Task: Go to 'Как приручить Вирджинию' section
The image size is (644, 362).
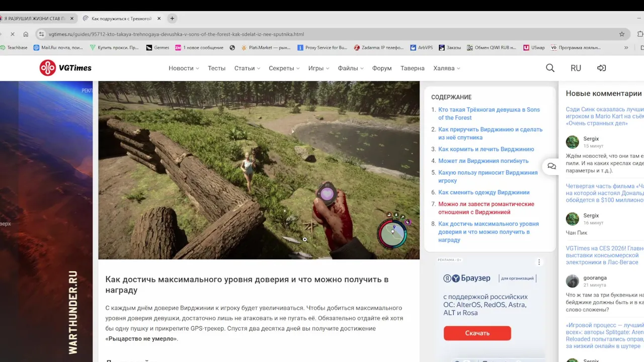Action: 490,133
